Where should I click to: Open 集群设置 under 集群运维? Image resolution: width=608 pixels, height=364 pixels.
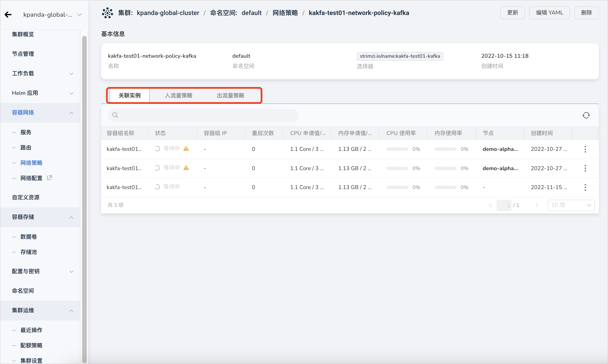[x=31, y=361]
